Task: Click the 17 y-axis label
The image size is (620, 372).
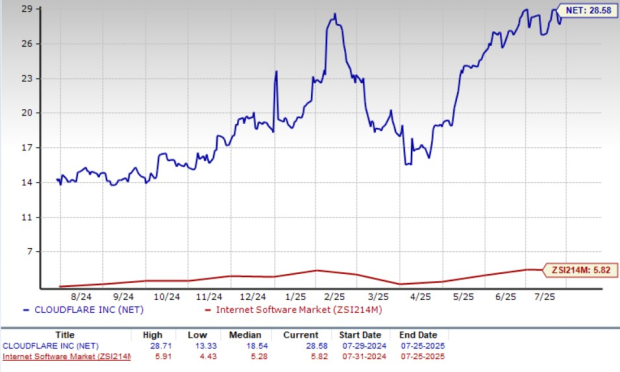Action: (27, 147)
